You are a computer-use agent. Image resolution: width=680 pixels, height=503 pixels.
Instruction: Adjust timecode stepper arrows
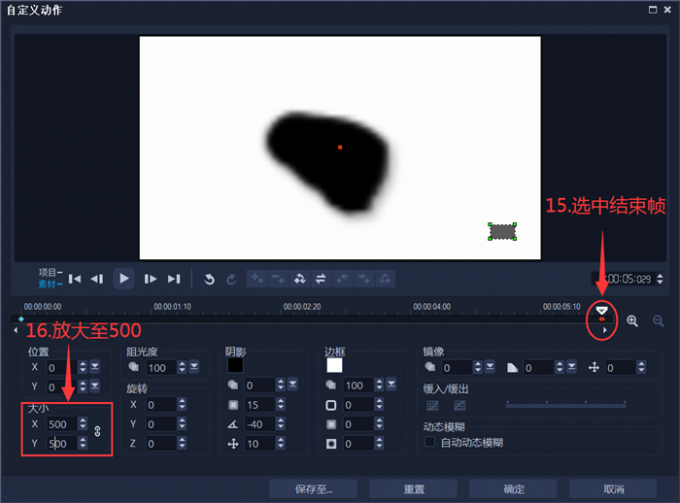[660, 278]
